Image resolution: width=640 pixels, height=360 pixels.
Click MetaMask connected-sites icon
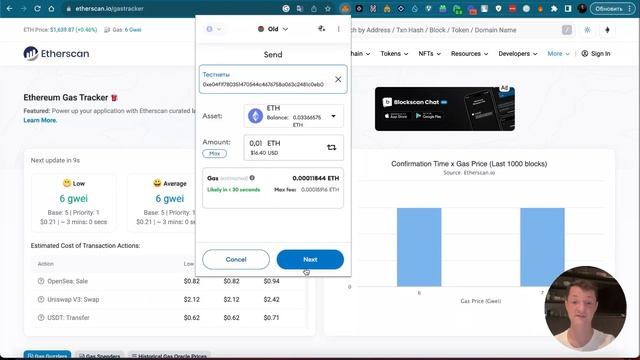click(x=322, y=29)
